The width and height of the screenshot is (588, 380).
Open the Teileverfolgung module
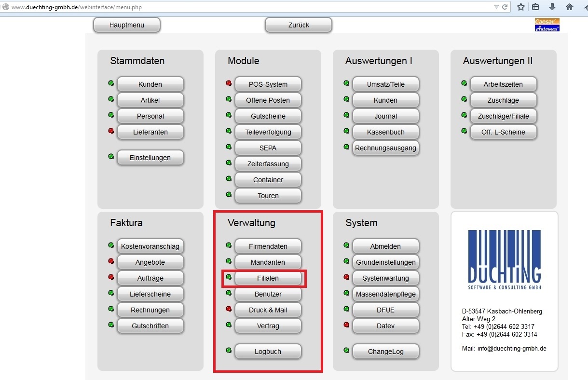tap(268, 132)
